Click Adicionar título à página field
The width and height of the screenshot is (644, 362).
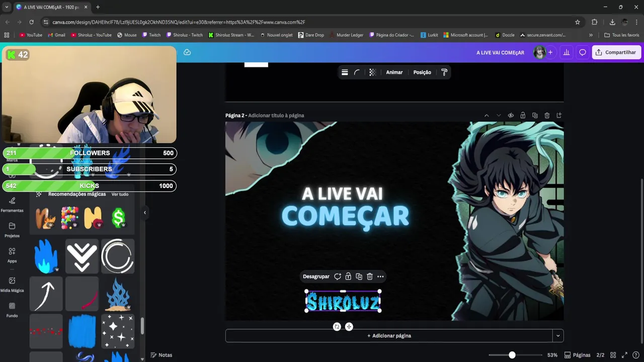276,116
